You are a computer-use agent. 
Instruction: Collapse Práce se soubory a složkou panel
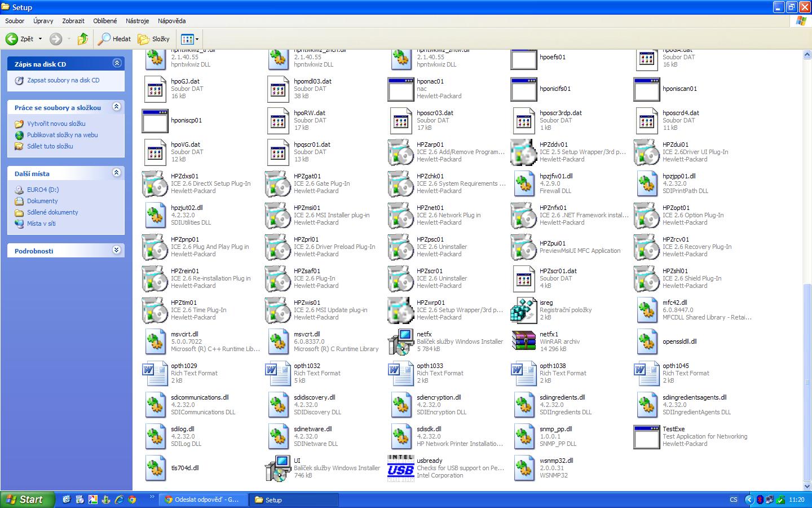(x=117, y=107)
